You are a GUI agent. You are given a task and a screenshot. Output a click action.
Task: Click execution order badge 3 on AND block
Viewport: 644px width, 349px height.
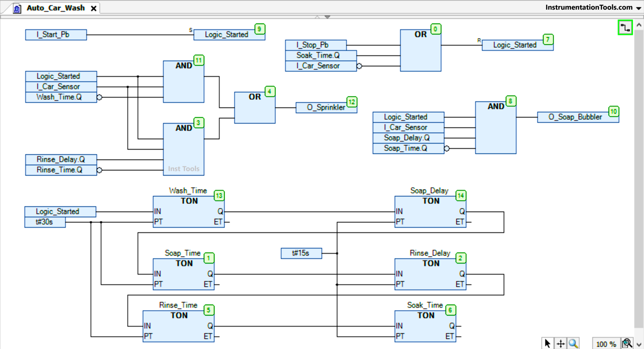point(199,123)
